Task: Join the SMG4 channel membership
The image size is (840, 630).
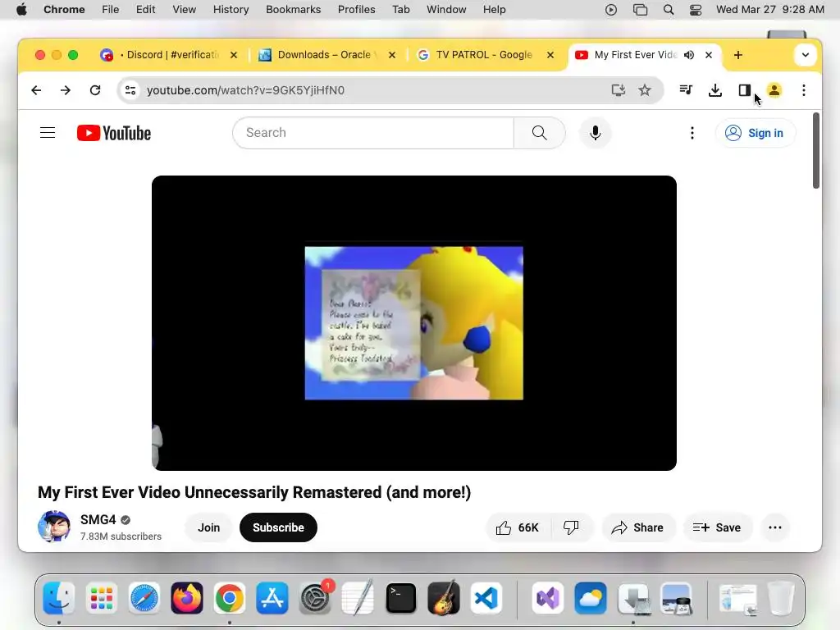Action: (208, 527)
